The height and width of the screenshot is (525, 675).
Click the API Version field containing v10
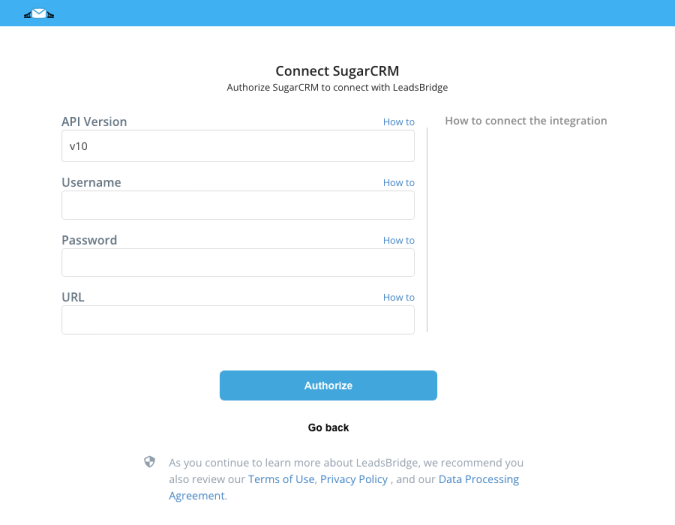(x=238, y=146)
